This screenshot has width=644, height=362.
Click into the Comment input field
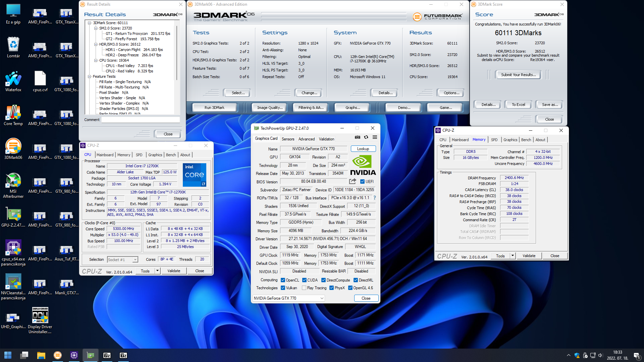(141, 120)
